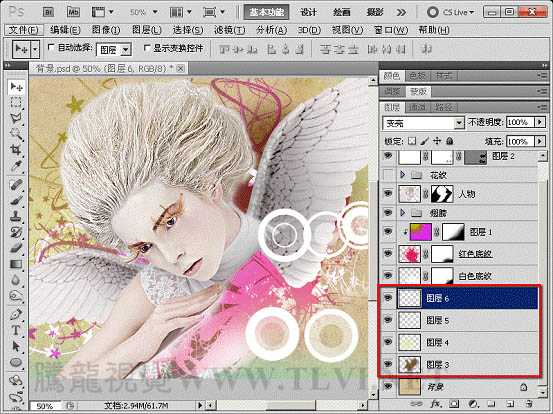Select the Brush tool
Viewport: 553px width, 414px height.
[16, 201]
